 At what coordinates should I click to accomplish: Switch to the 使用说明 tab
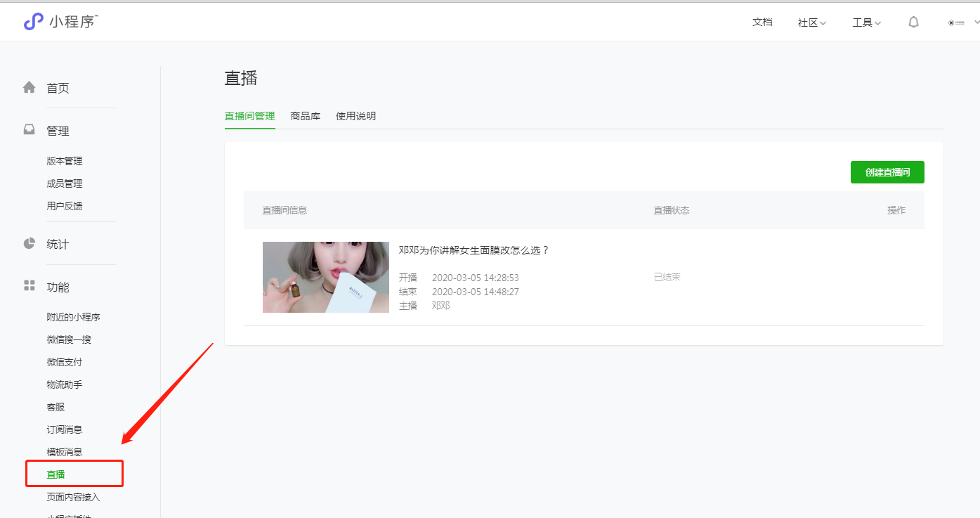[355, 116]
